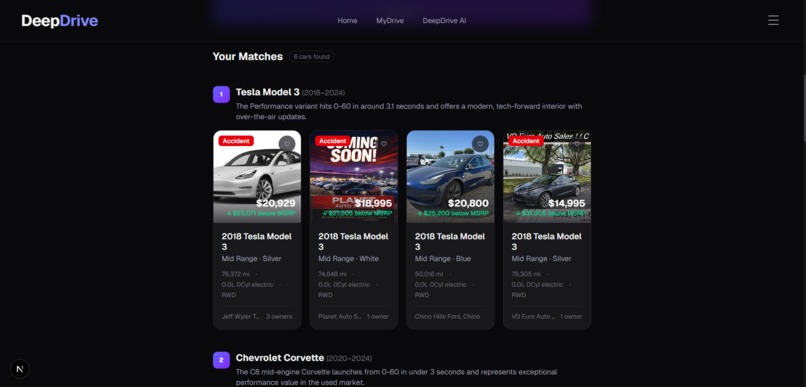
Task: Click the '6 cars found' badge
Action: coord(312,57)
